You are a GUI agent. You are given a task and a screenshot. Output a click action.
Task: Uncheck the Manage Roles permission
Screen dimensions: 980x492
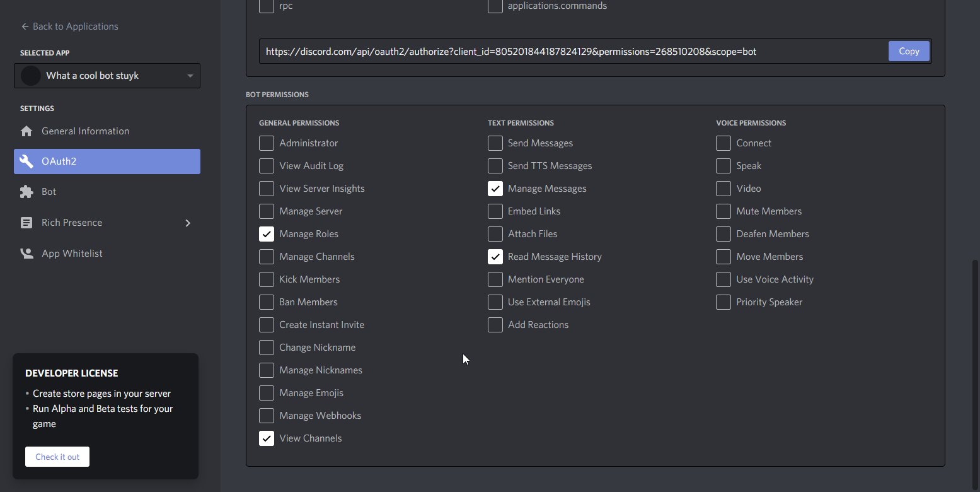click(x=267, y=234)
